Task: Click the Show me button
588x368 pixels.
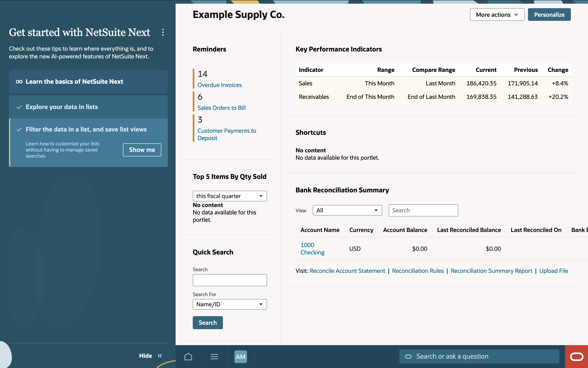Action: pos(142,150)
